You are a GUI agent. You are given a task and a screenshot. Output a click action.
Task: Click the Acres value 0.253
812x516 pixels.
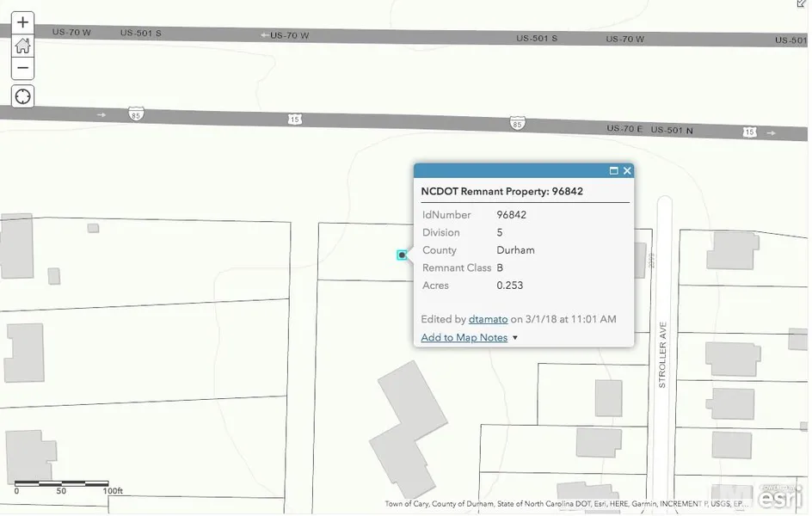click(x=509, y=286)
